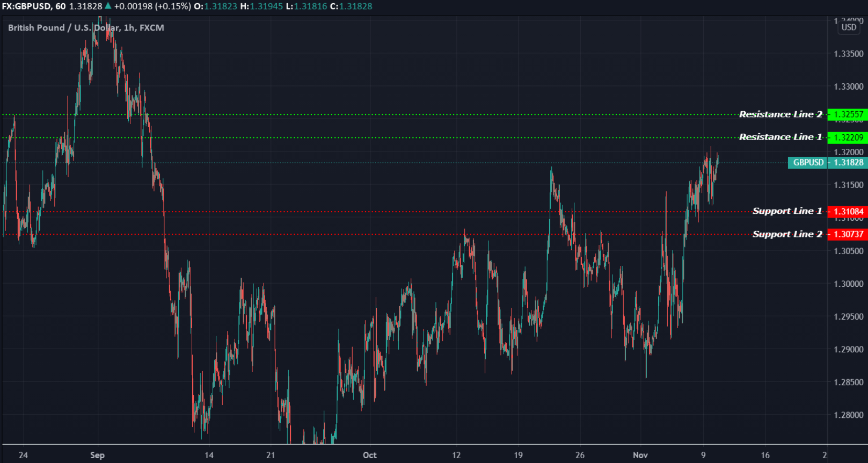The height and width of the screenshot is (463, 868).
Task: Click the 'British Pound / U.S. Dollar, 1h, FXCM' label
Action: 86,28
